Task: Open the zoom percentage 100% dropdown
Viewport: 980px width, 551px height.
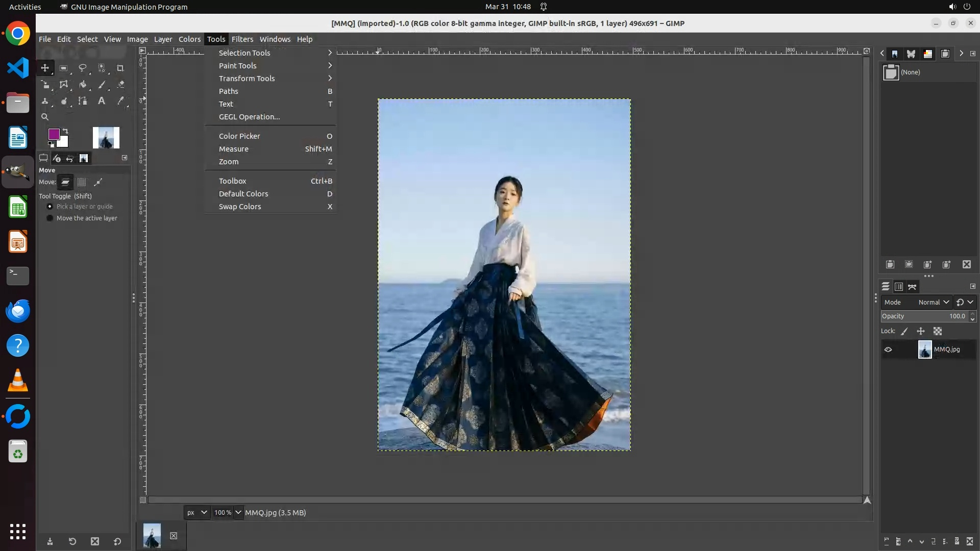Action: pyautogui.click(x=238, y=512)
